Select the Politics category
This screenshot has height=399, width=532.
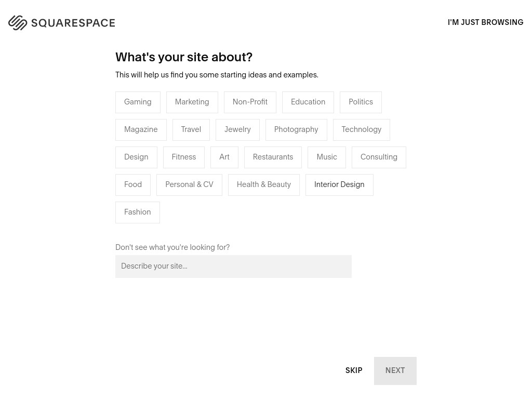pyautogui.click(x=361, y=102)
